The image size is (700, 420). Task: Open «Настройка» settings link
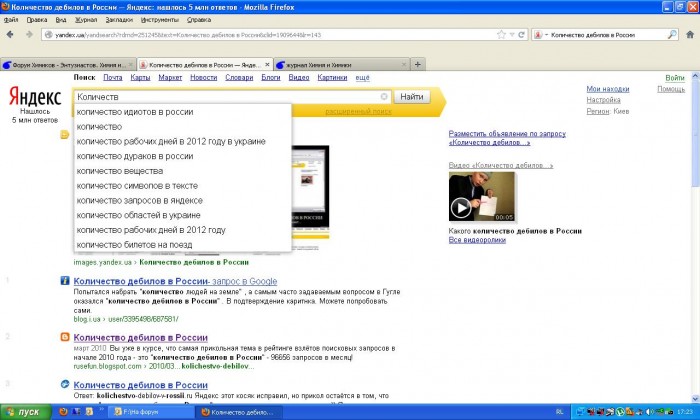[603, 100]
